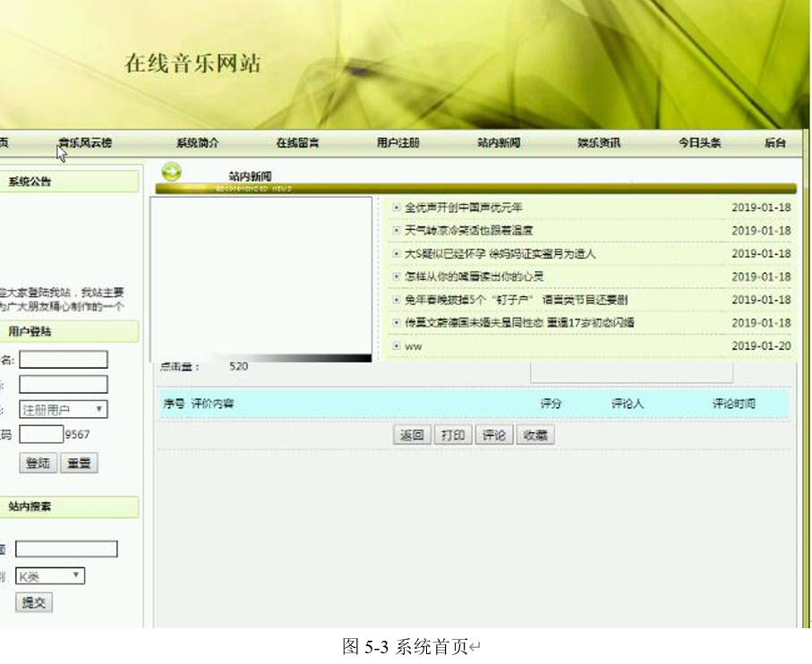The height and width of the screenshot is (664, 812).
Task: Open the 注册用户 user type dropdown
Action: (63, 408)
